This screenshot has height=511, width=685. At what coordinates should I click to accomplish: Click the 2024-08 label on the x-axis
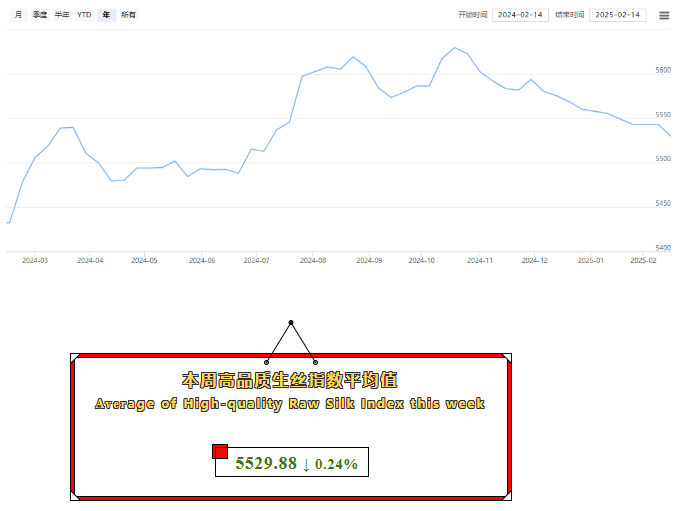point(313,260)
